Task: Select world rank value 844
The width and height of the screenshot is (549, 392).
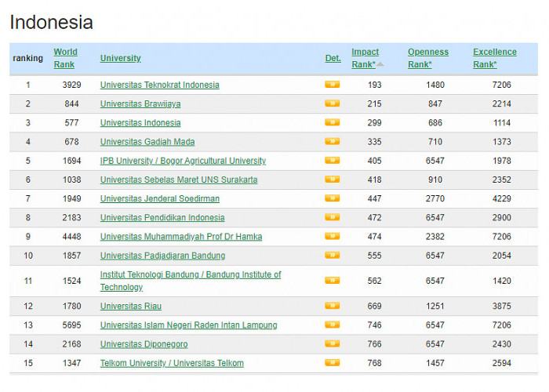Action: click(71, 103)
